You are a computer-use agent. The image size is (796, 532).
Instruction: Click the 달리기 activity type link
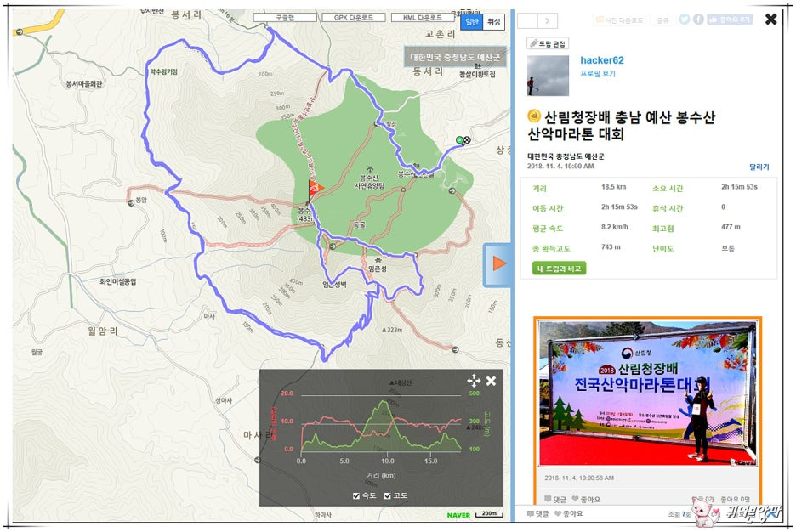click(759, 167)
